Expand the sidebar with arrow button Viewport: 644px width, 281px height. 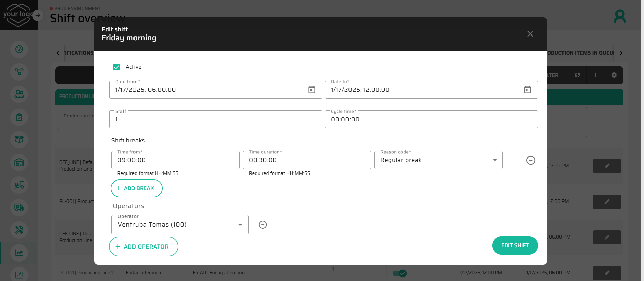[38, 15]
